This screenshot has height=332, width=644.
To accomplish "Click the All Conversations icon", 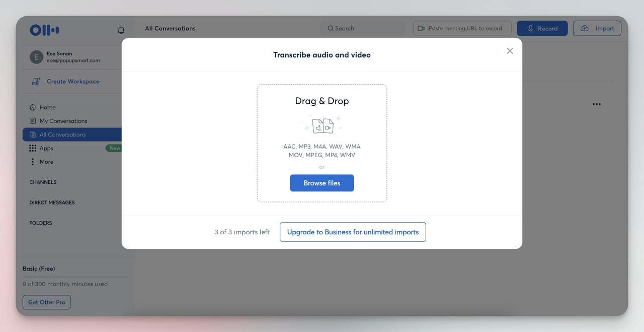I will (x=33, y=135).
